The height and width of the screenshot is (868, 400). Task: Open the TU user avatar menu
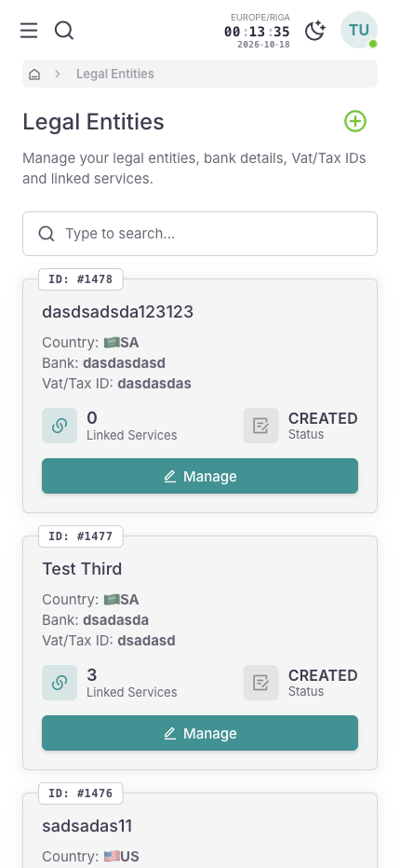[x=359, y=30]
